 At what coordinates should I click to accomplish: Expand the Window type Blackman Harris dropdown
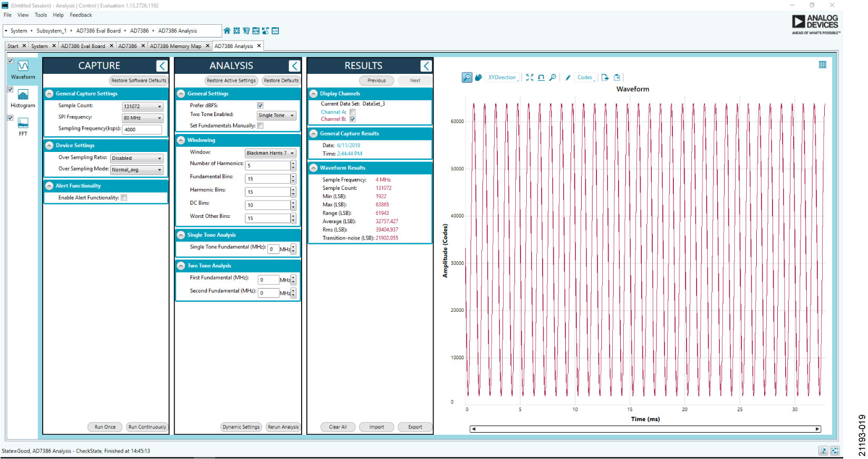[x=292, y=153]
